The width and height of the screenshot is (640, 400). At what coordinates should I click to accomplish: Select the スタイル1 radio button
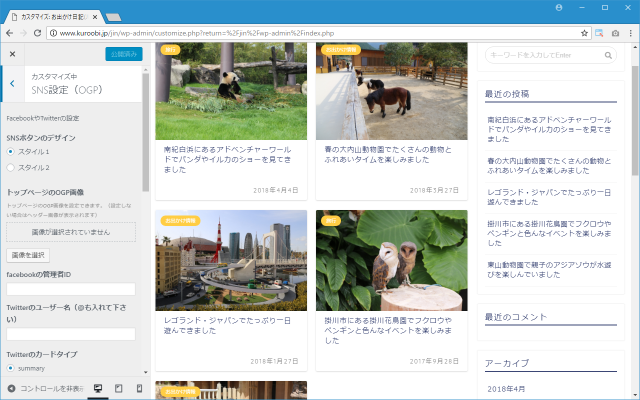(x=11, y=151)
